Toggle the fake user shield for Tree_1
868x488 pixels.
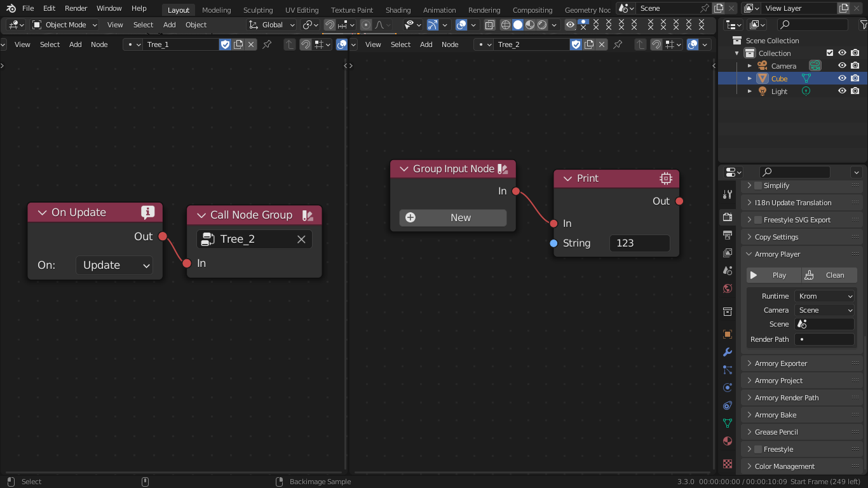tap(225, 44)
